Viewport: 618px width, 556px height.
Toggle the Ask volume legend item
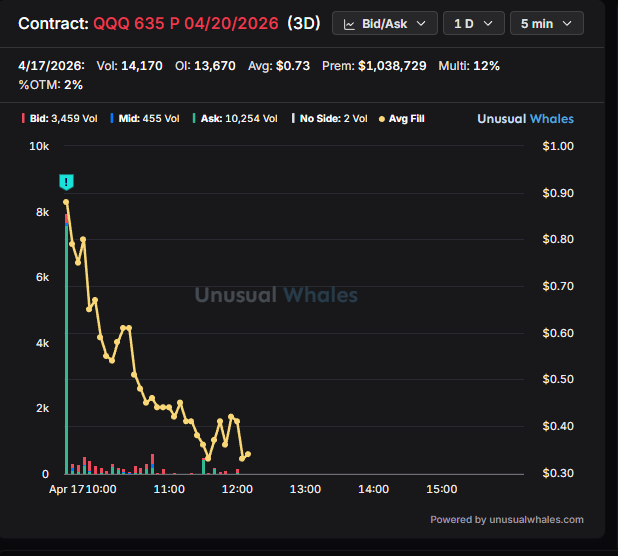235,119
